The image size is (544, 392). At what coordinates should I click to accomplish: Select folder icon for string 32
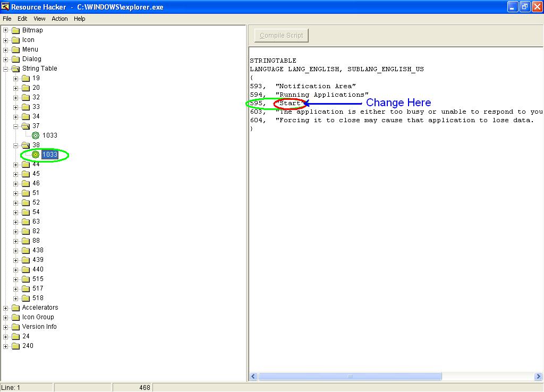[x=25, y=98]
